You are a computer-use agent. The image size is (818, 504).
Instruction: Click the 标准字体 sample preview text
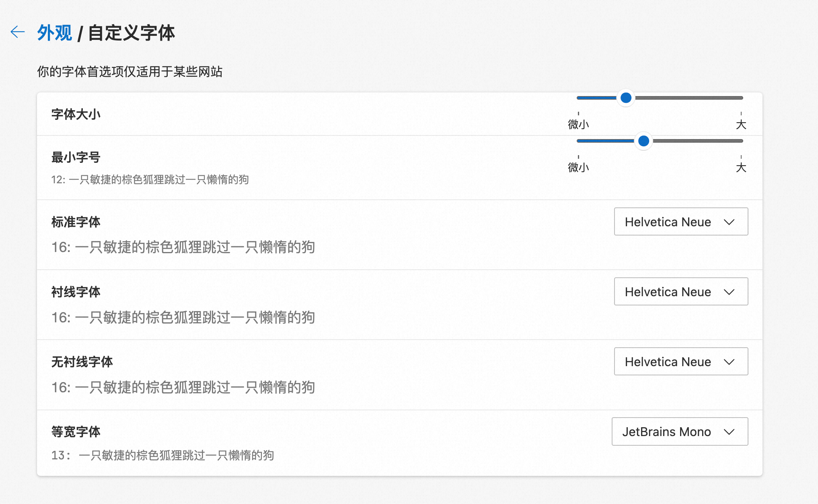tap(183, 247)
